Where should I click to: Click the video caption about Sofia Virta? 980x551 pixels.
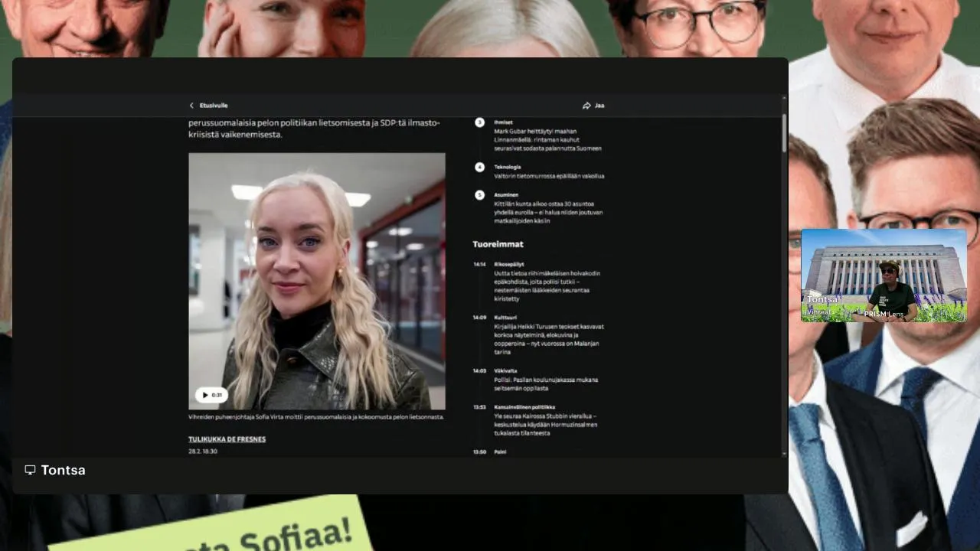(316, 417)
